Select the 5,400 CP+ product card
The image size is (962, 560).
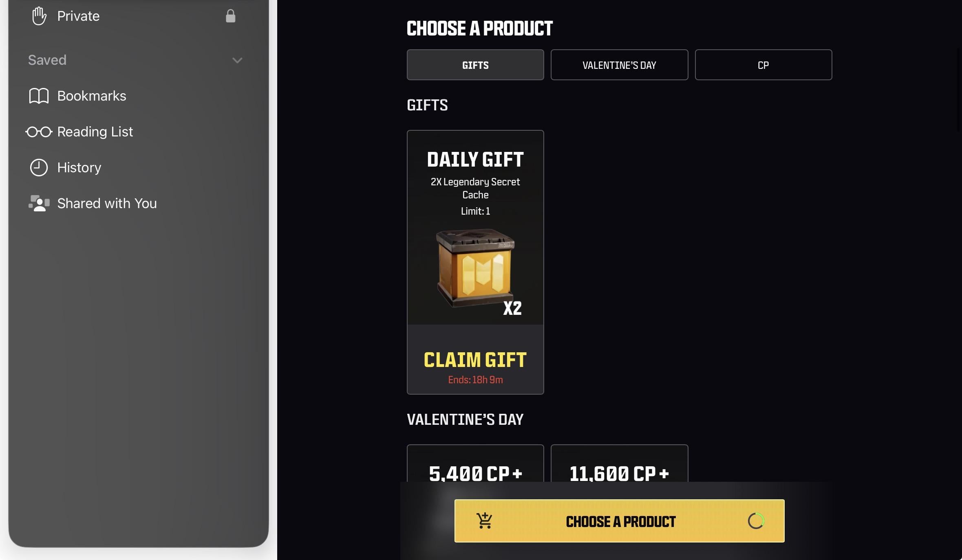[x=475, y=465]
